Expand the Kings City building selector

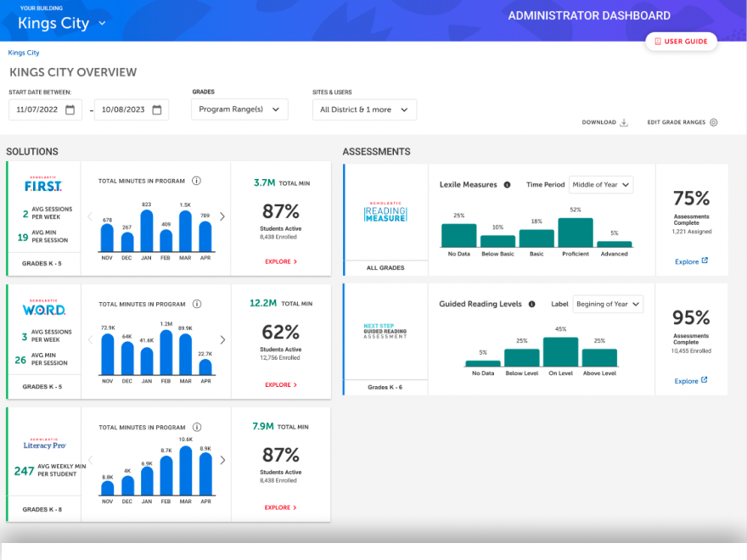point(102,23)
